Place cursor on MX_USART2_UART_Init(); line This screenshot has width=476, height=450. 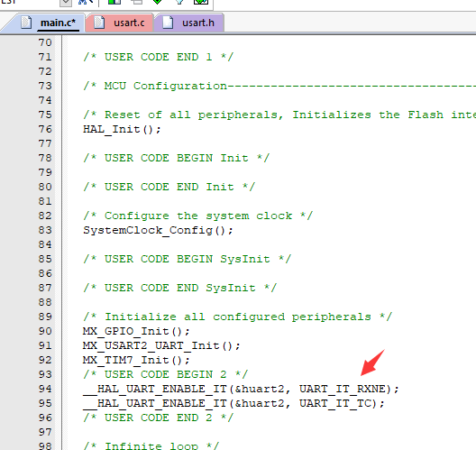tap(161, 346)
